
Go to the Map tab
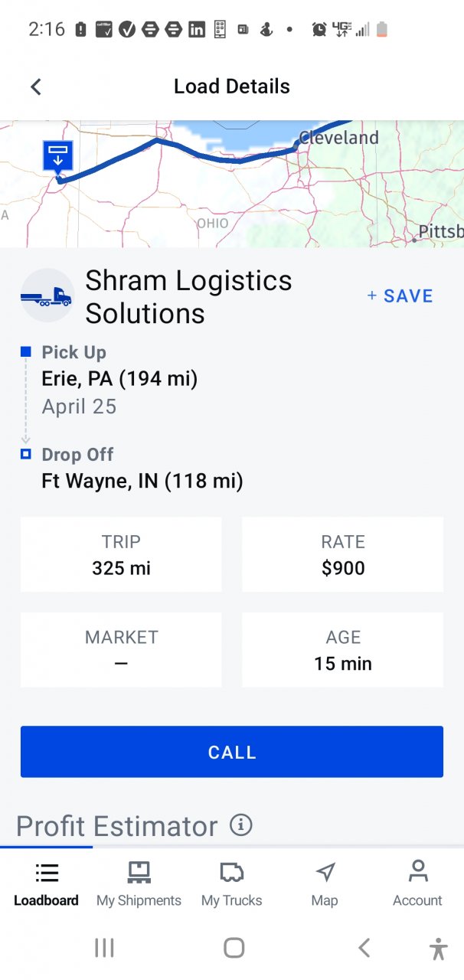[325, 884]
